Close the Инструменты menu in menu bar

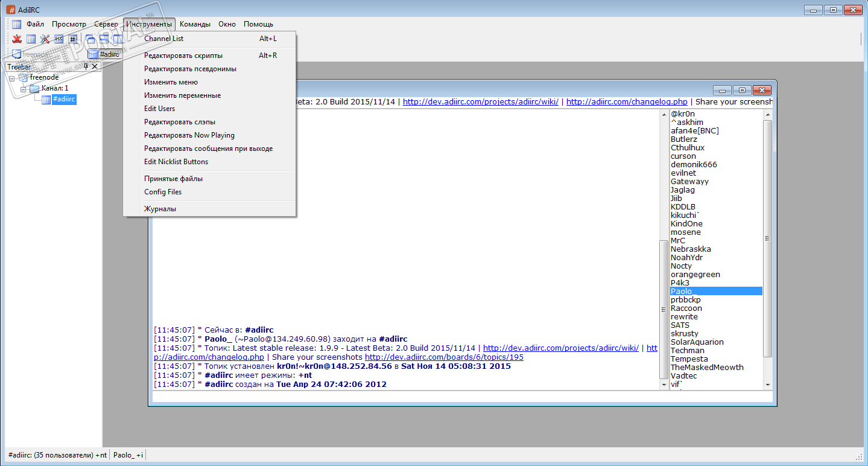coord(150,24)
